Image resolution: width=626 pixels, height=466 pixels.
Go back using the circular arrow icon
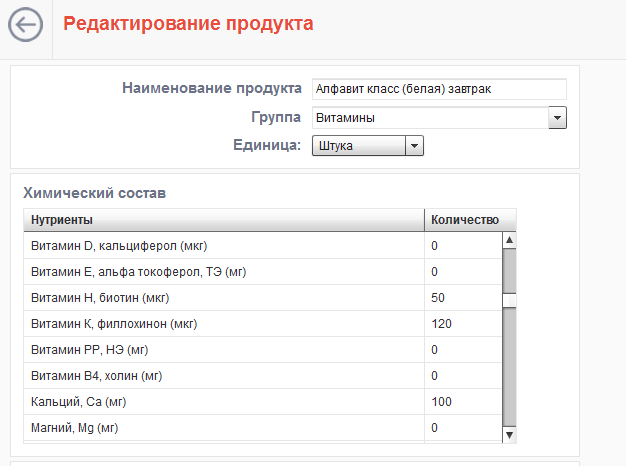coord(26,25)
